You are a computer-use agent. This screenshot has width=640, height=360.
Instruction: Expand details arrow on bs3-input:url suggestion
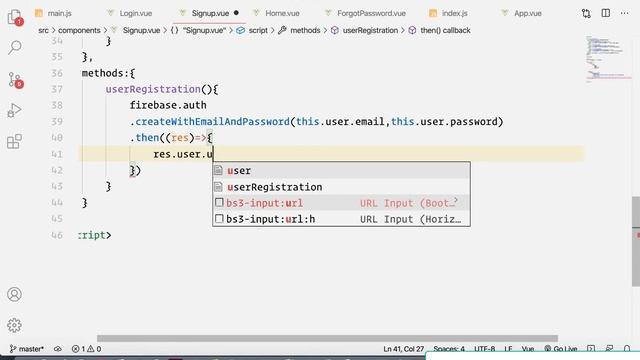click(x=456, y=200)
